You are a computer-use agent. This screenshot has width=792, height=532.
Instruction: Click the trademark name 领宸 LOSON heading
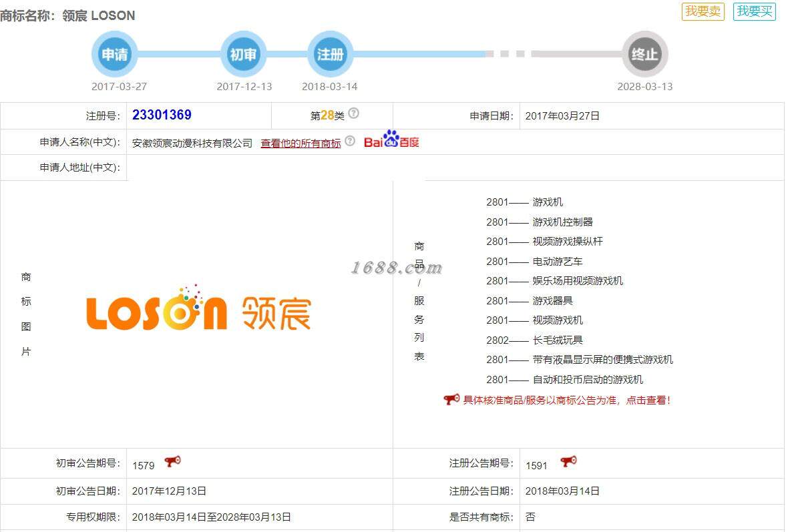pyautogui.click(x=98, y=15)
